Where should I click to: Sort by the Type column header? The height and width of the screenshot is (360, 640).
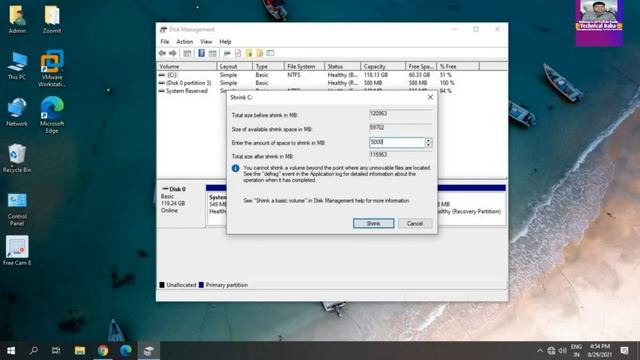pyautogui.click(x=268, y=66)
